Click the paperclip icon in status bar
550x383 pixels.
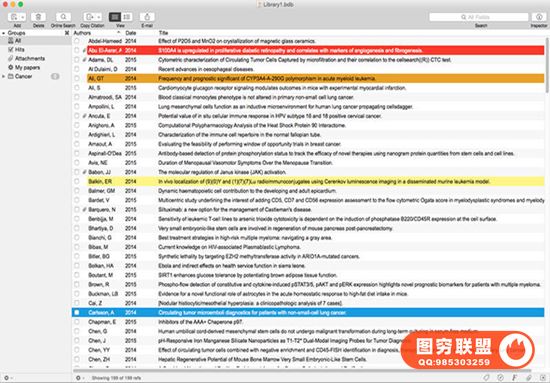(x=528, y=377)
